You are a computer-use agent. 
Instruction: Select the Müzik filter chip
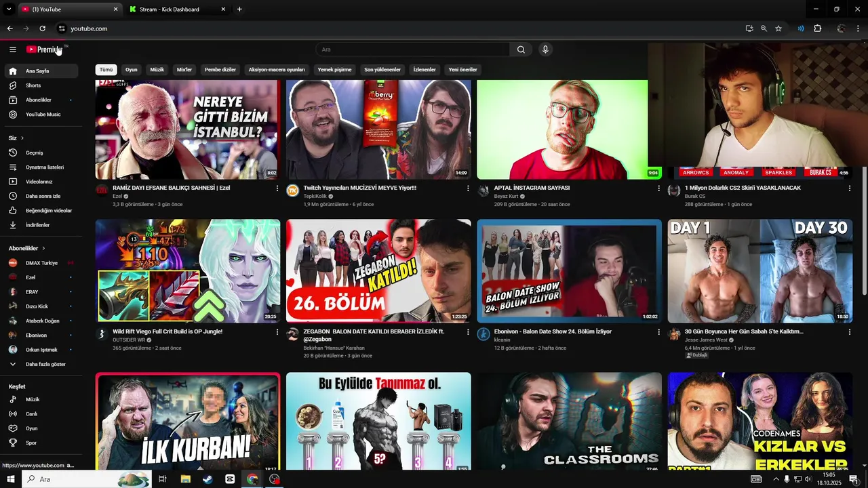tap(157, 70)
